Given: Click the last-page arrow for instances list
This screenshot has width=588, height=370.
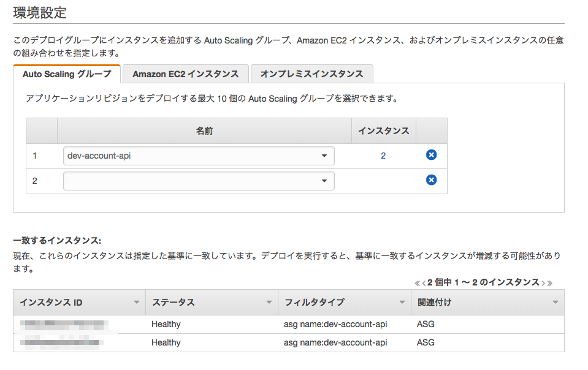Looking at the screenshot, I should coord(551,282).
